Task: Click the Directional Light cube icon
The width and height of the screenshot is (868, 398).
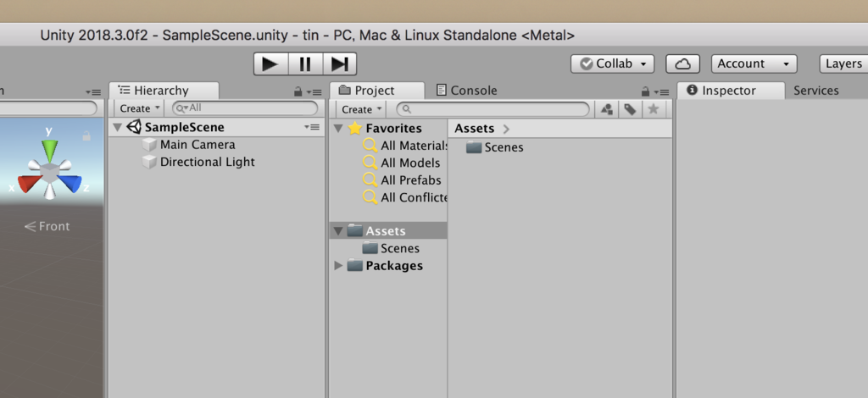Action: point(149,162)
